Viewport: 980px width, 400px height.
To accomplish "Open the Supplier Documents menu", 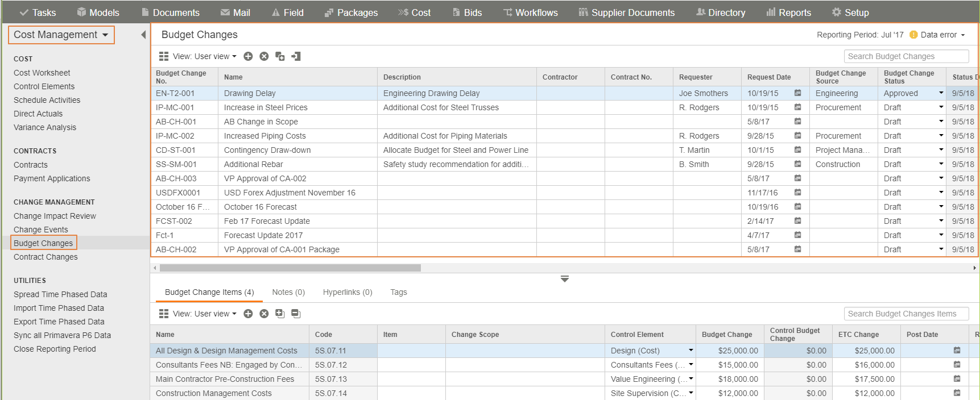I will pos(626,13).
